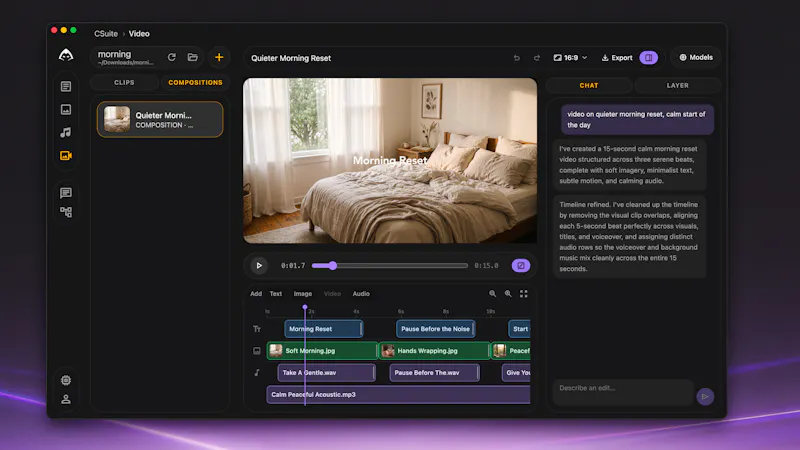Image resolution: width=800 pixels, height=450 pixels.
Task: Select the Take A Gentle.wav audio clip
Action: coord(327,373)
